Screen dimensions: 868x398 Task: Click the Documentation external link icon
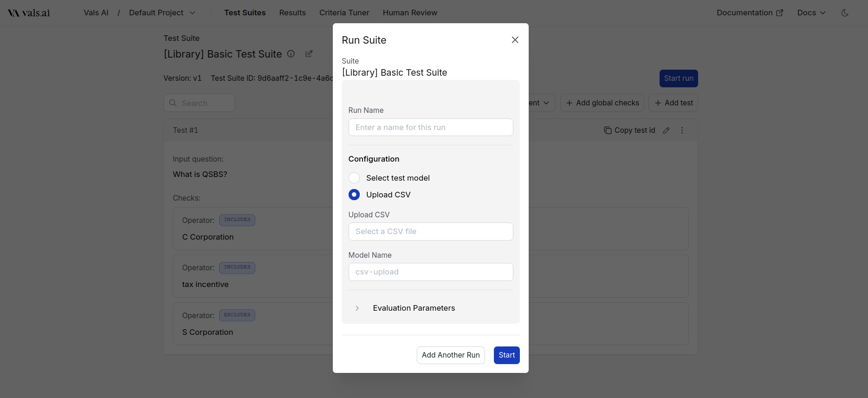coord(780,13)
